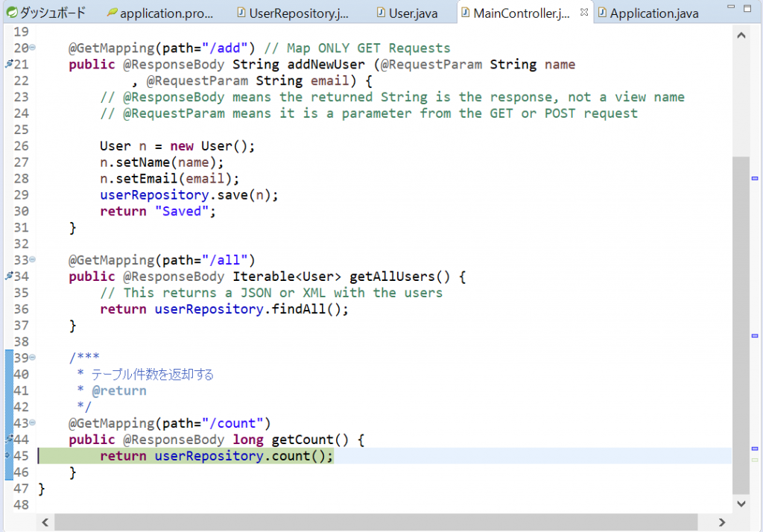Click the vertical scrollbar up arrow

tap(741, 35)
